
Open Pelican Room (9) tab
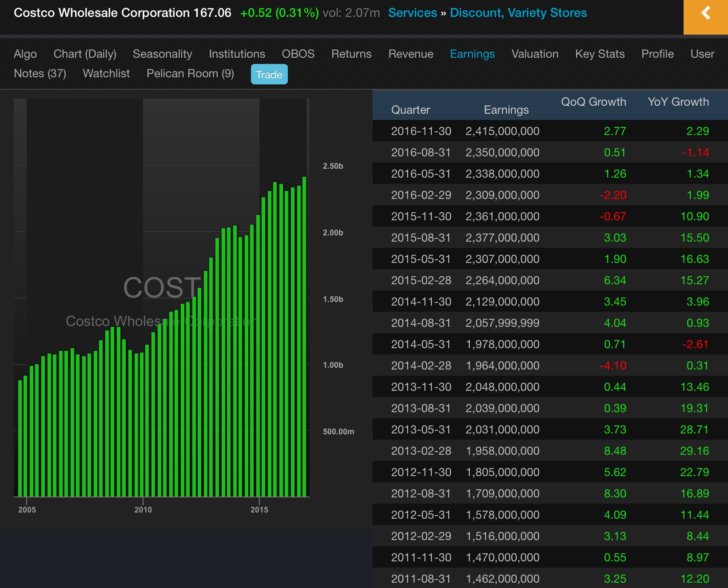pyautogui.click(x=190, y=73)
